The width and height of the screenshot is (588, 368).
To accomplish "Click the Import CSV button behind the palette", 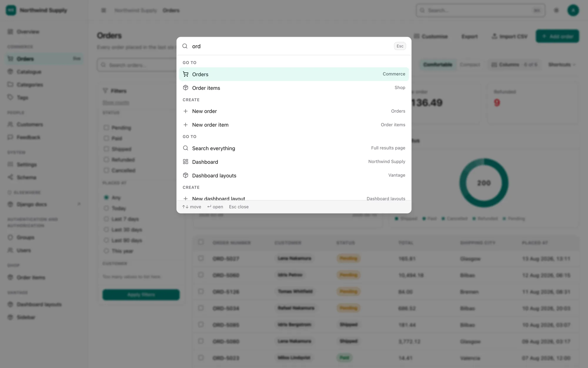I will coord(510,36).
